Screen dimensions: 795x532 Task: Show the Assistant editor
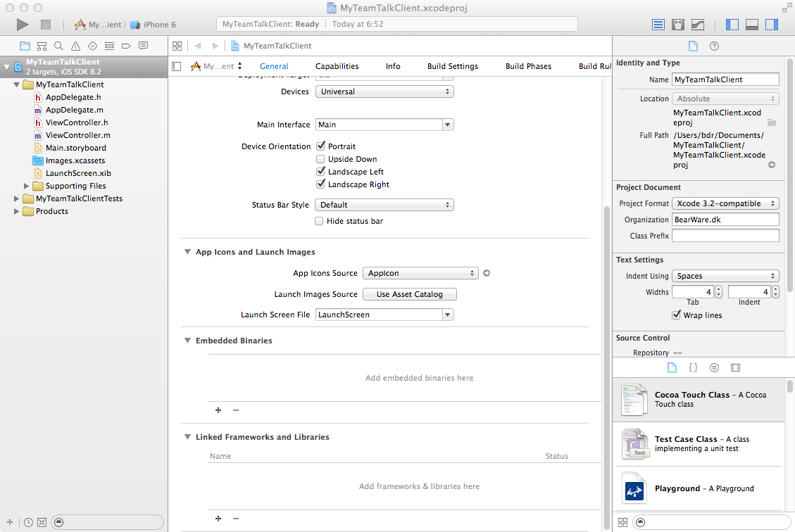pos(678,25)
